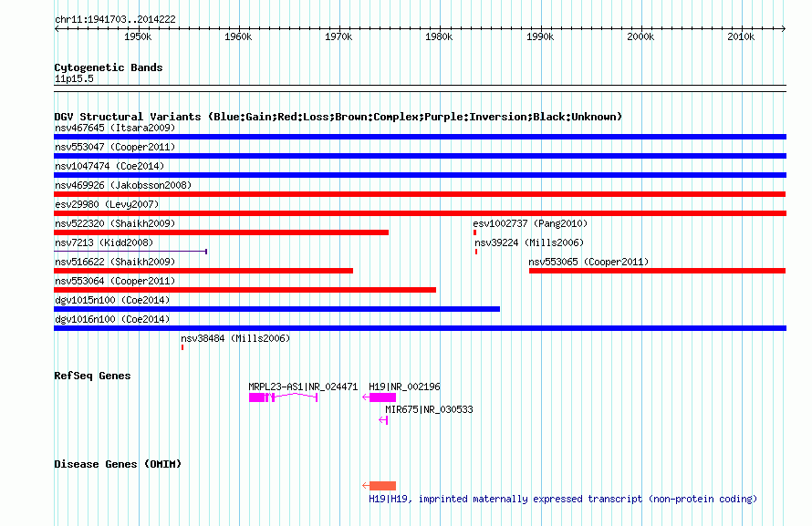
Task: Click the nsv7213 (Kidd2008) purple inversion line
Action: click(x=130, y=252)
